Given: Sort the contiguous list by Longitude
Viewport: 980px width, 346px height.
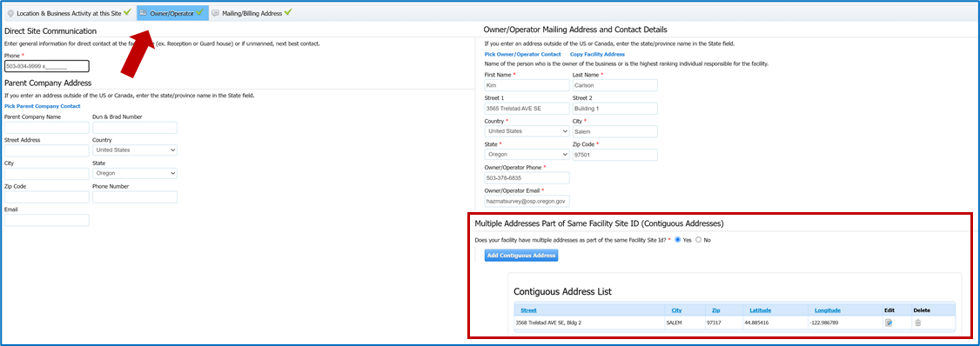Looking at the screenshot, I should coord(828,310).
